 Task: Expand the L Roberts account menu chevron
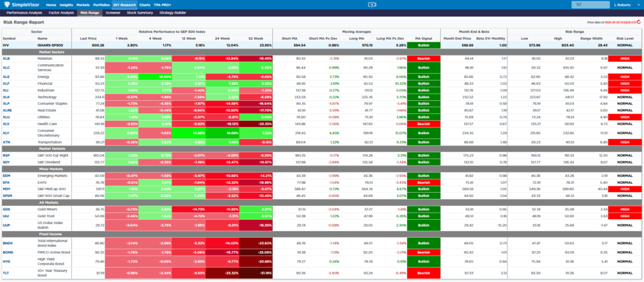click(638, 5)
